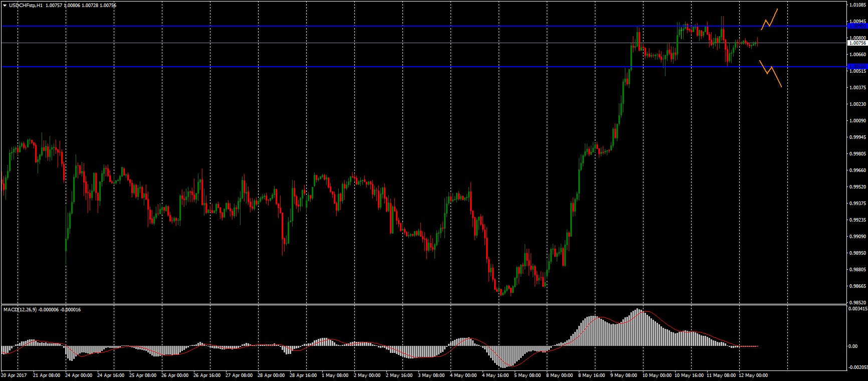Open the chart menu triangle beside USDCHFstp
Viewport: 868px width, 381px height.
click(x=5, y=6)
